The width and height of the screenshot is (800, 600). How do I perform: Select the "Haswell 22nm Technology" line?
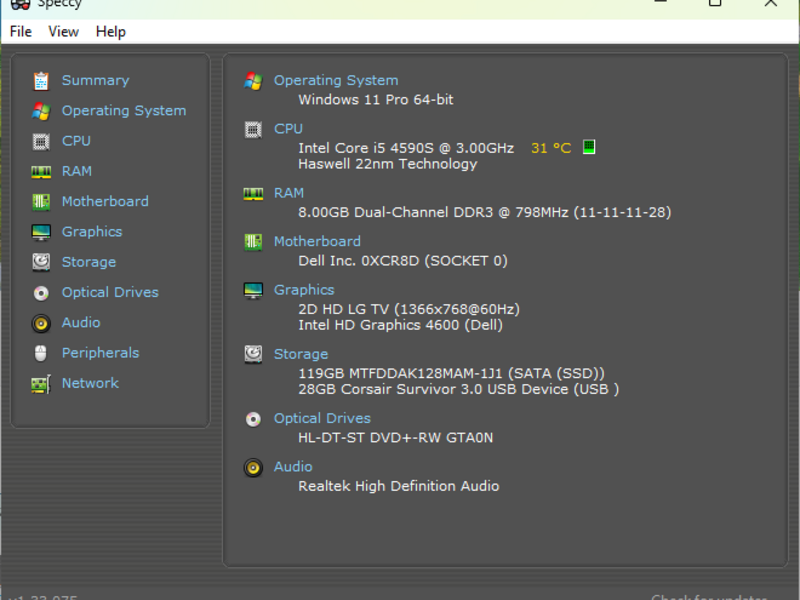pyautogui.click(x=388, y=164)
